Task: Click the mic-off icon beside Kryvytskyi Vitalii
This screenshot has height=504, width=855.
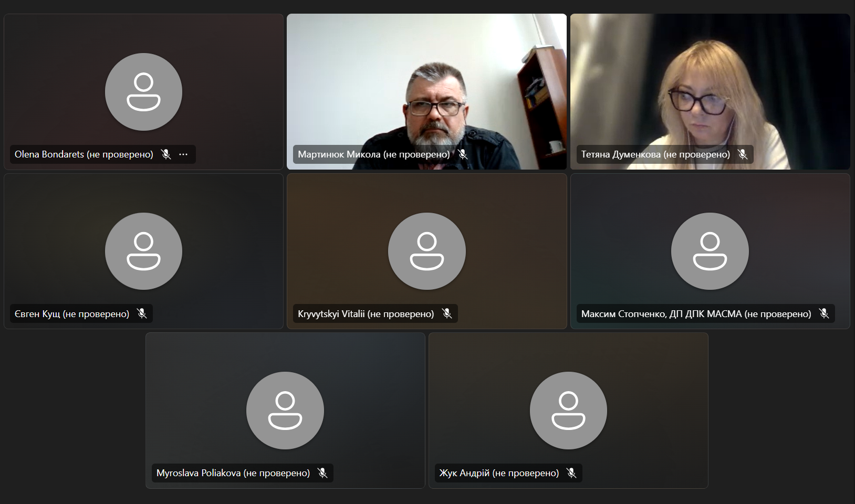Action: point(447,314)
